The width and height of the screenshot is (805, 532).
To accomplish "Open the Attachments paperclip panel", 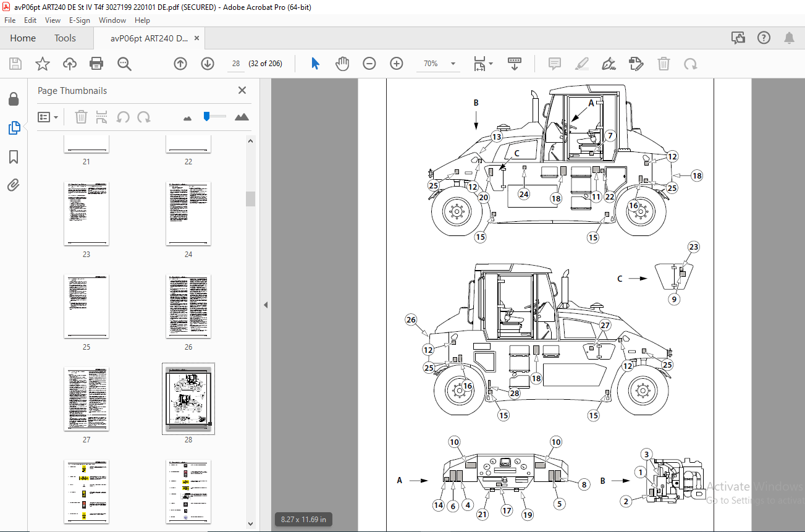I will click(x=14, y=185).
